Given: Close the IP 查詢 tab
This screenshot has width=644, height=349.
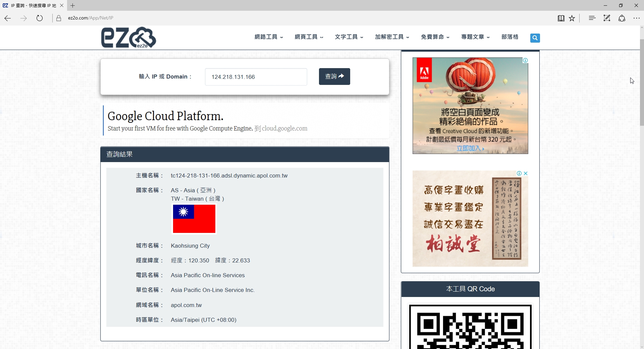Looking at the screenshot, I should (x=62, y=5).
